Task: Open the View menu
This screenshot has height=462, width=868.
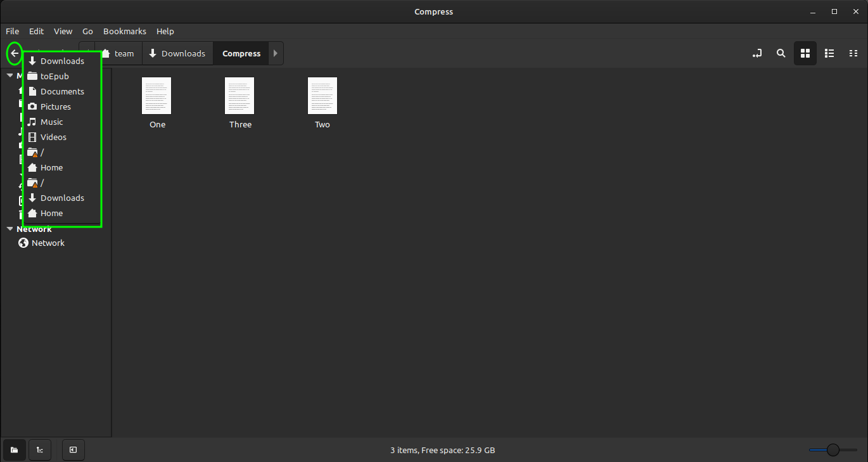Action: coord(63,31)
